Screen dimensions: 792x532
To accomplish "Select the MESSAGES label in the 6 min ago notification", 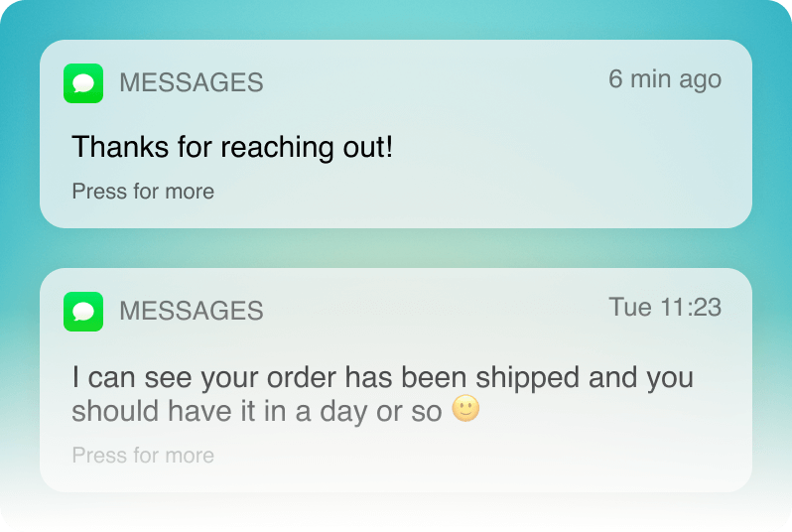I will pyautogui.click(x=191, y=83).
